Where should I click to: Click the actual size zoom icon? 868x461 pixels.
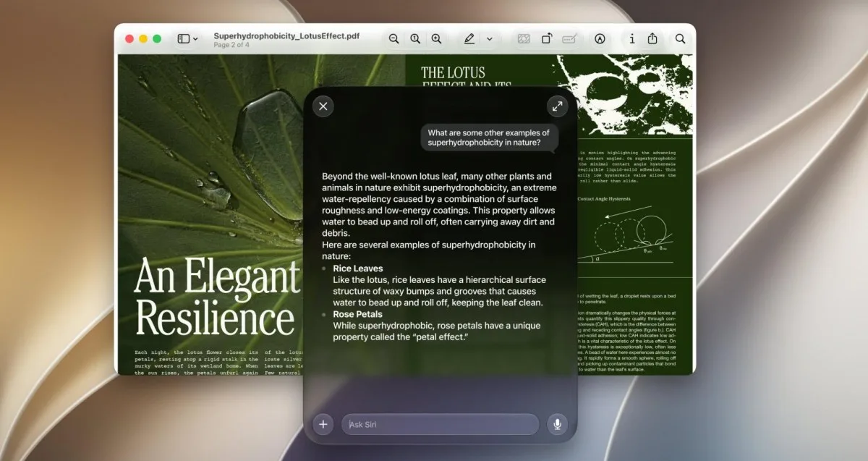[415, 39]
